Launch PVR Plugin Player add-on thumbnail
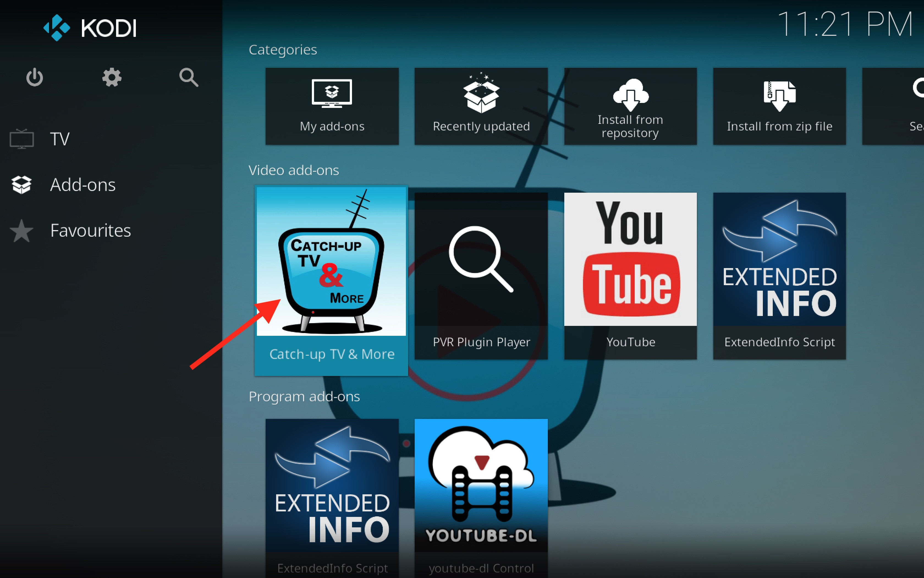This screenshot has height=578, width=924. [x=481, y=259]
